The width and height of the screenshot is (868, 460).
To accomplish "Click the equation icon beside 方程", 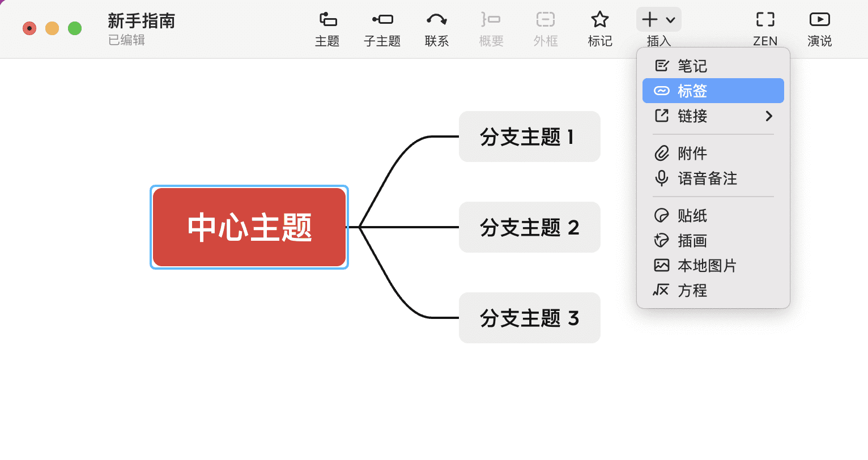I will click(x=661, y=290).
